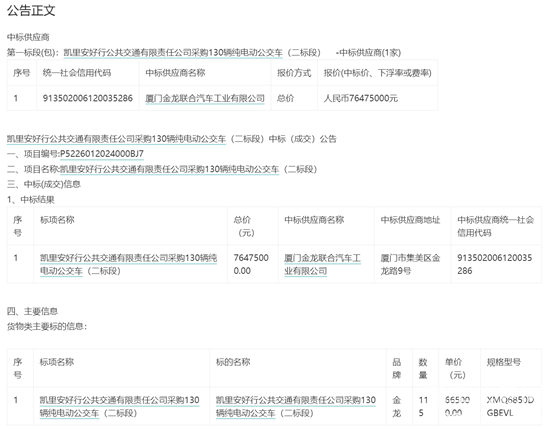The height and width of the screenshot is (429, 550).
Task: Click the project name link after 二、项目名称
Action: click(169, 169)
